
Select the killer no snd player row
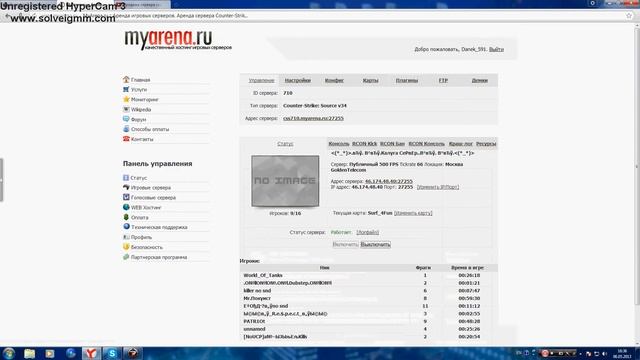pos(369,291)
